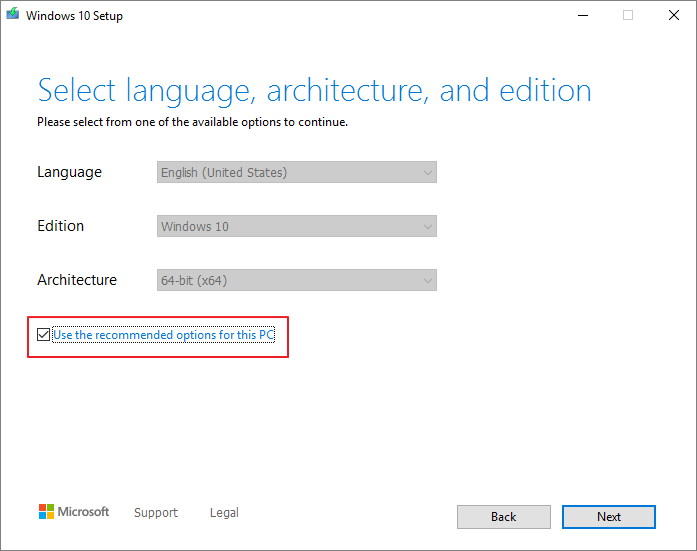Click the 'Language' field label

coord(69,172)
